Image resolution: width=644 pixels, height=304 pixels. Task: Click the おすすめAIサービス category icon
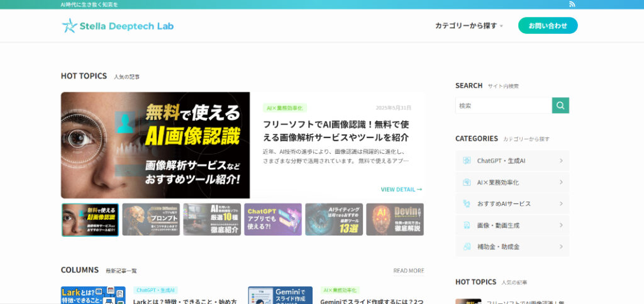click(x=467, y=204)
